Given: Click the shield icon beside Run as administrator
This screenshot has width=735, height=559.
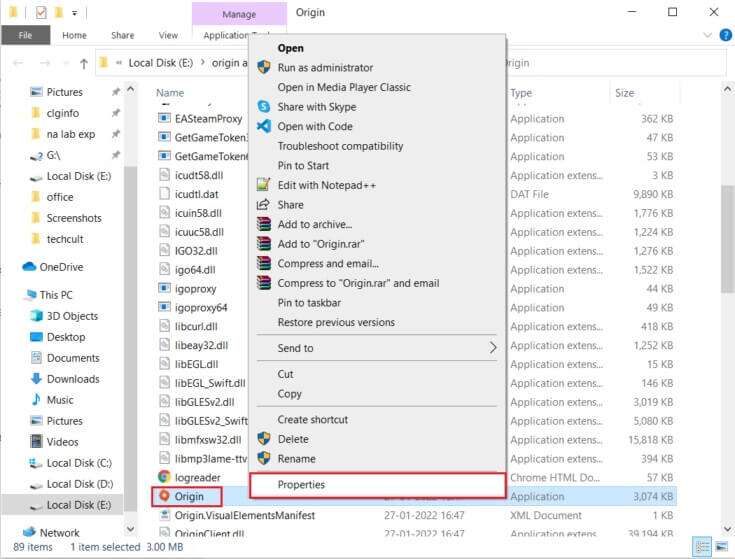Looking at the screenshot, I should pyautogui.click(x=264, y=67).
